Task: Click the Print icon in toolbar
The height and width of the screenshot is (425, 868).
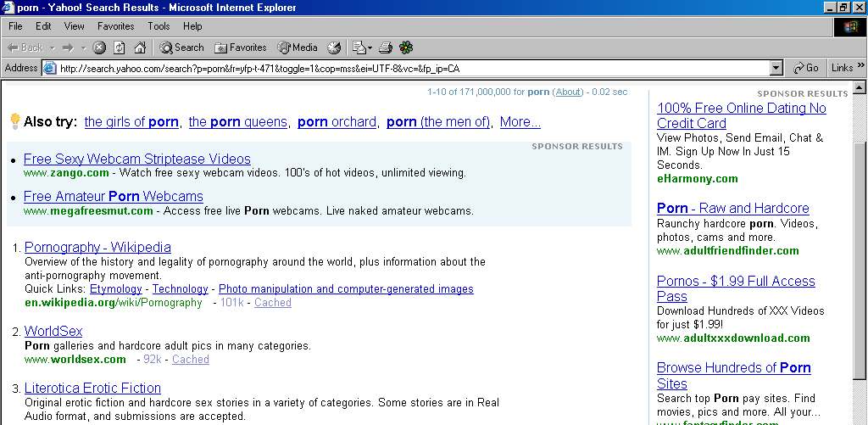Action: pos(386,48)
